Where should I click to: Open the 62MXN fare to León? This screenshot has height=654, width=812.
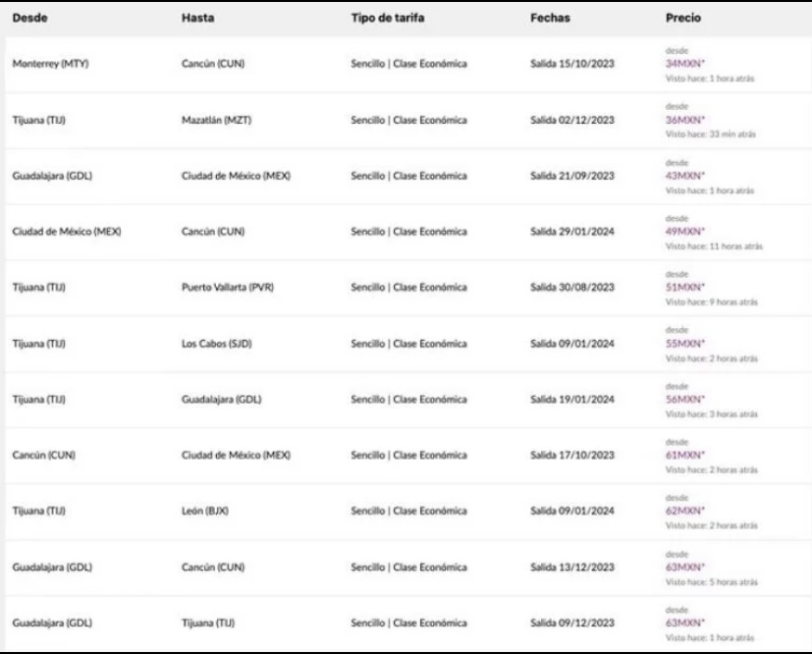pyautogui.click(x=681, y=511)
